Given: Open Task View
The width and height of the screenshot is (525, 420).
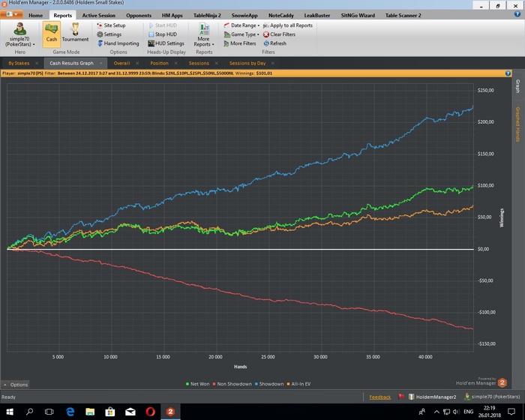Looking at the screenshot, I should click(49, 411).
